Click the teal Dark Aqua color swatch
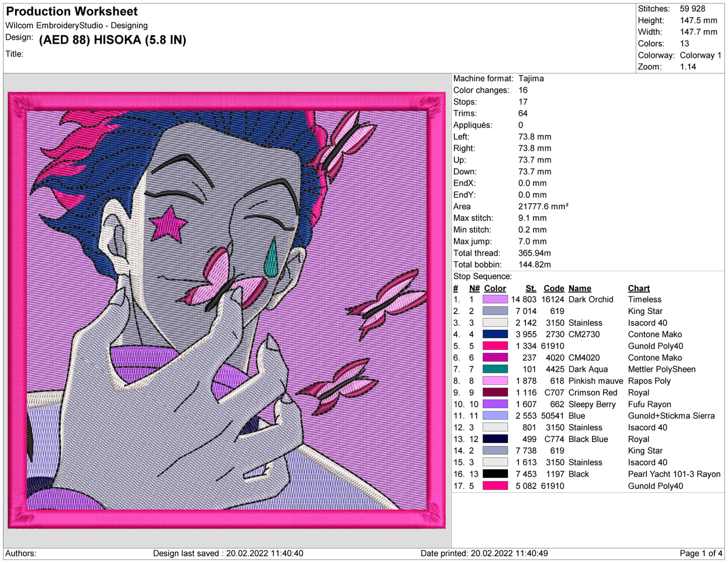 [495, 369]
